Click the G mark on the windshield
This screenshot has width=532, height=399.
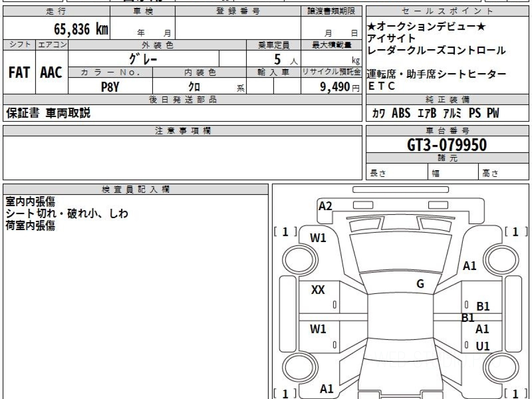(420, 284)
